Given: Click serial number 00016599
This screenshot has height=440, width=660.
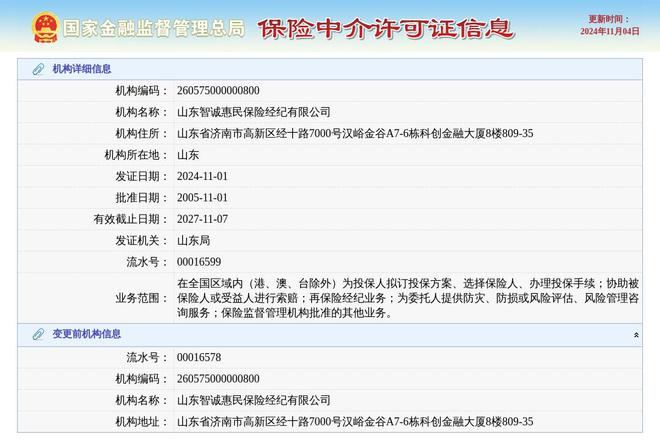Looking at the screenshot, I should click(199, 262).
